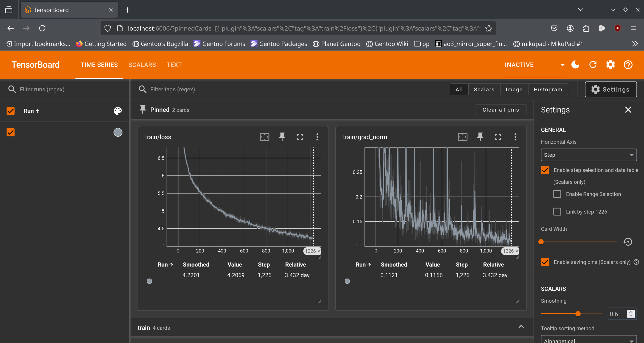Open more options menu on train/loss card
Viewport: 644px width, 343px height.
[x=317, y=137]
